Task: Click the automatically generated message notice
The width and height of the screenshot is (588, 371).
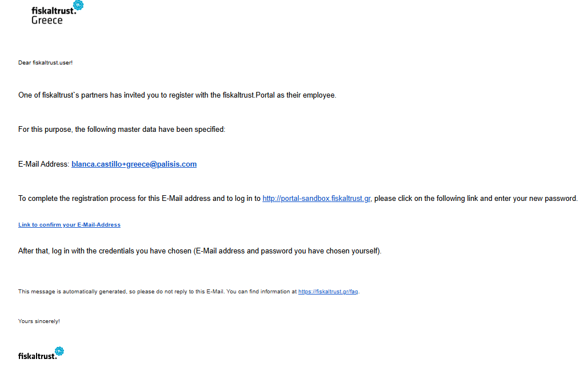Action: [x=121, y=292]
